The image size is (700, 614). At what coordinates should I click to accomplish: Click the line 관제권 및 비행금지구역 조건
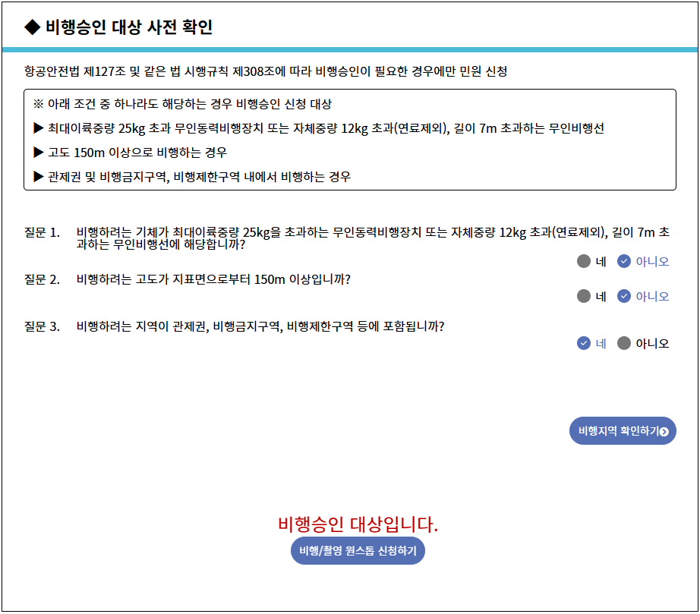[x=192, y=177]
